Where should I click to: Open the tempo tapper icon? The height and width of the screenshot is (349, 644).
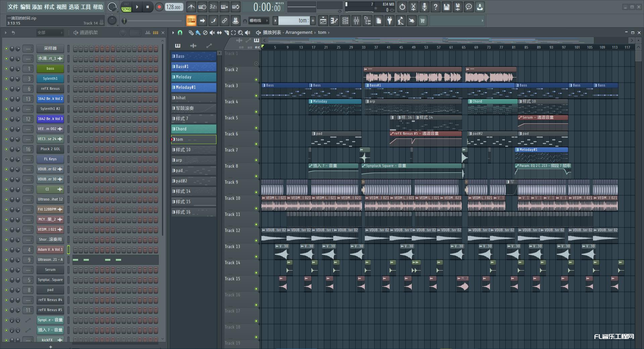point(400,21)
